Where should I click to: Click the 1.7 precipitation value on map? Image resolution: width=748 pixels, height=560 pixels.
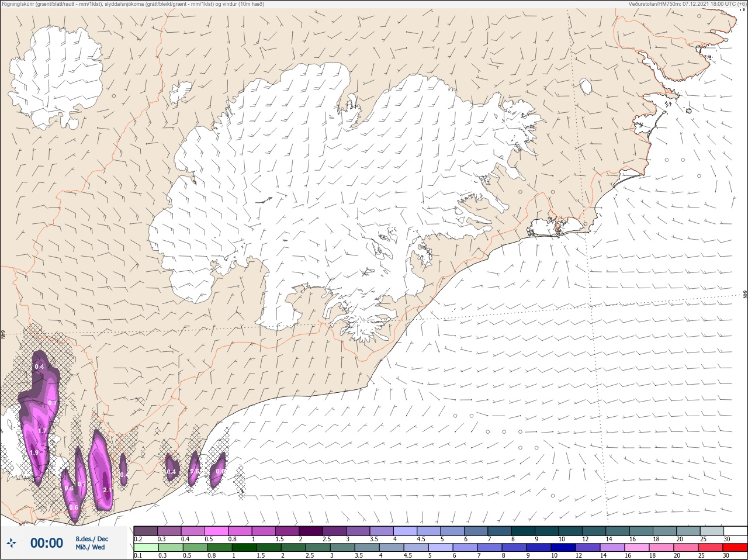tap(42, 431)
